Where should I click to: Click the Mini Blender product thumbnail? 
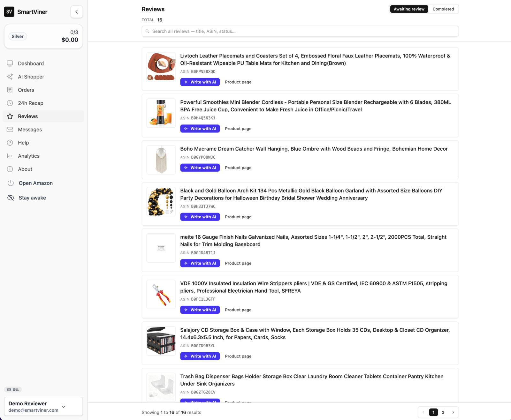(x=161, y=113)
